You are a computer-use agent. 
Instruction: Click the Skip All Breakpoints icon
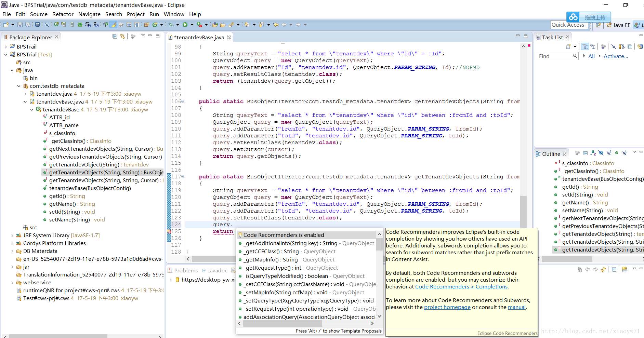[47, 25]
